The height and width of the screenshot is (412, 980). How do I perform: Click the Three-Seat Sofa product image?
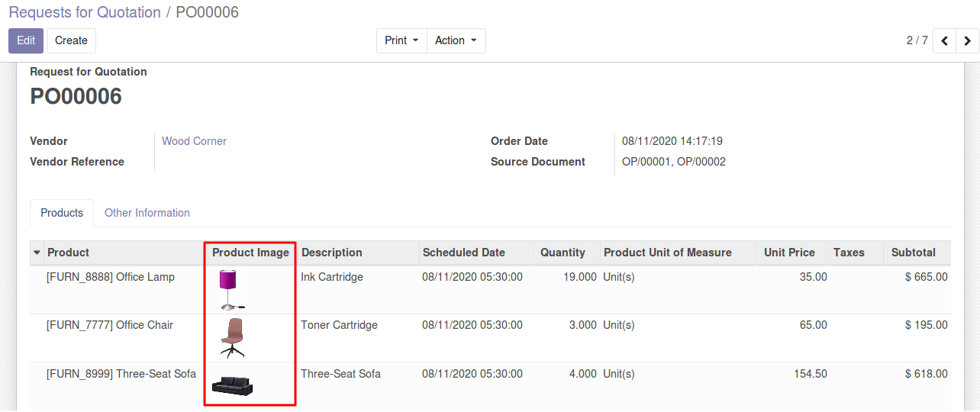coord(232,385)
